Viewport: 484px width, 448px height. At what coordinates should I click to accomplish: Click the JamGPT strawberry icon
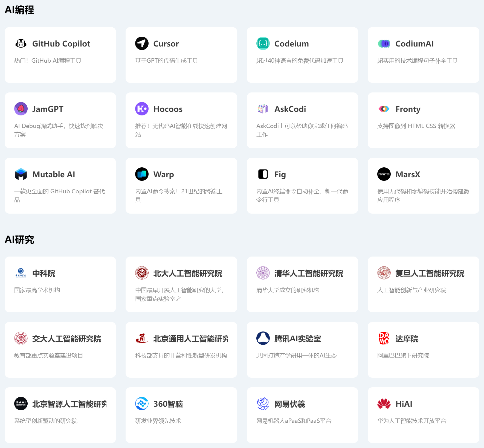[21, 109]
